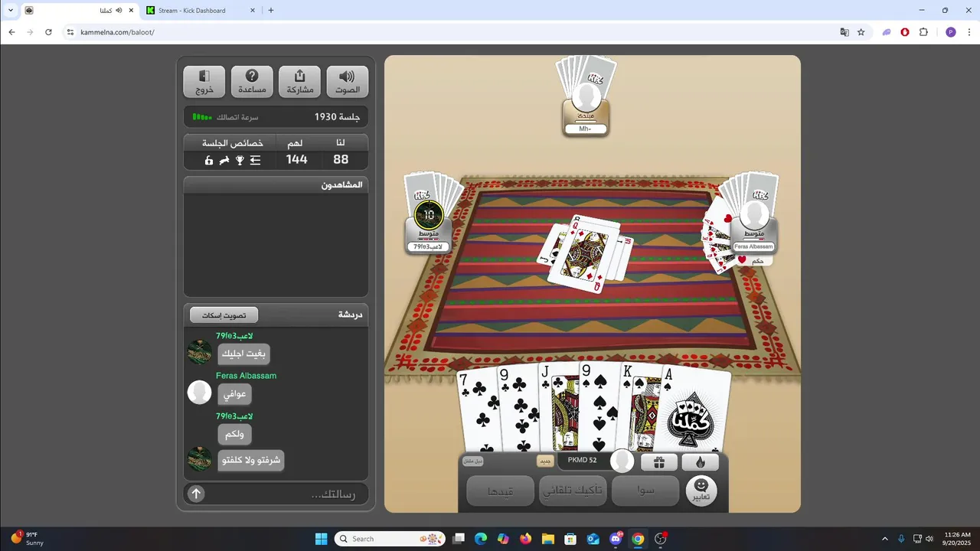Click the قيدها button

pos(500,491)
